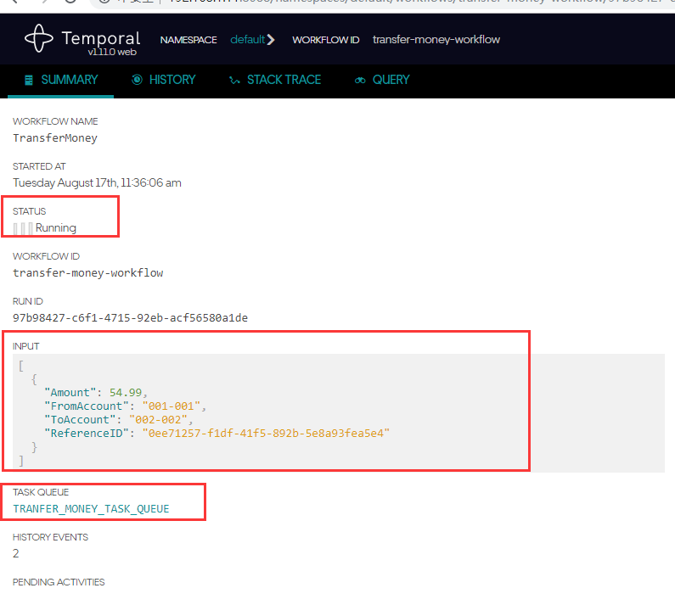This screenshot has width=675, height=616.
Task: Click the status bars icon beside Running
Action: [23, 228]
